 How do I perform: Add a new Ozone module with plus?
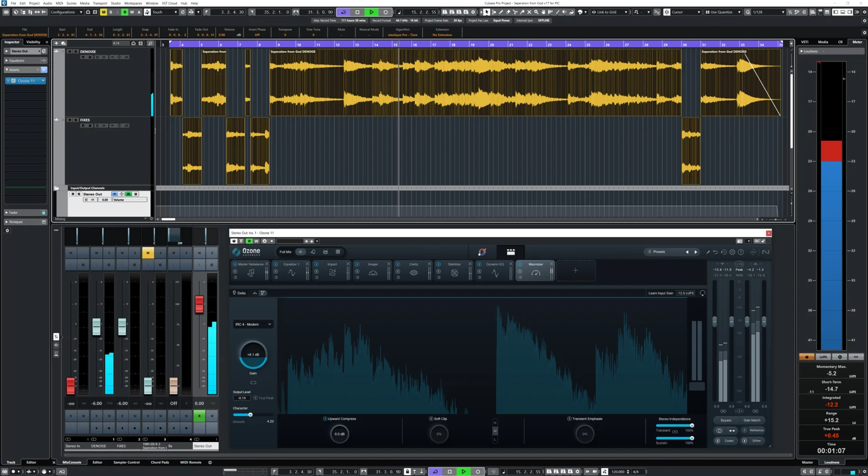[x=575, y=271]
